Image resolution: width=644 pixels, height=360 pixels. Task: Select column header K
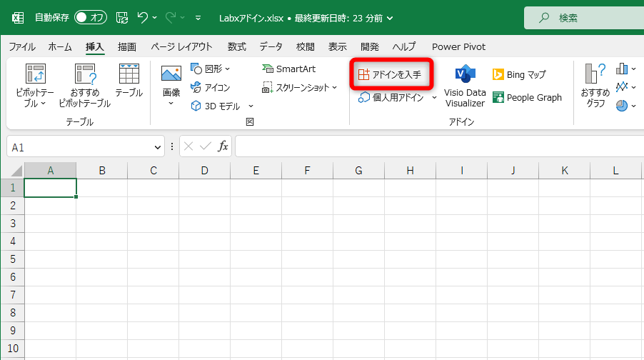564,171
